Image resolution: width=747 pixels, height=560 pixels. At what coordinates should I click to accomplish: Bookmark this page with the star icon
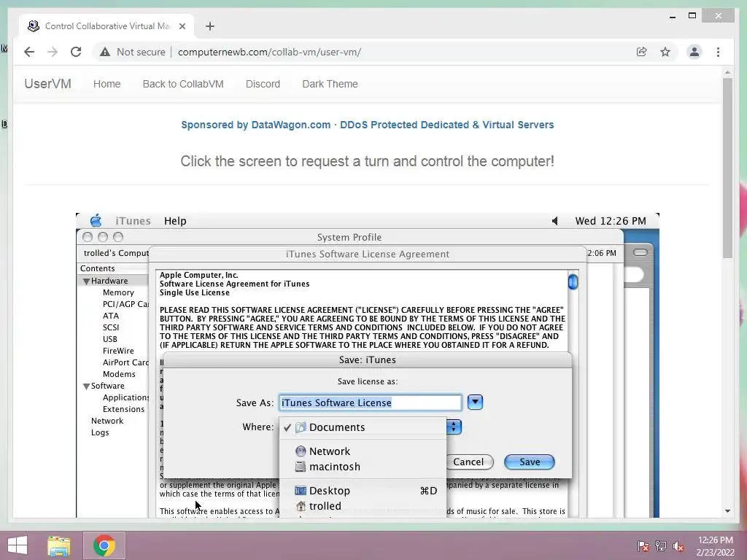click(x=665, y=52)
